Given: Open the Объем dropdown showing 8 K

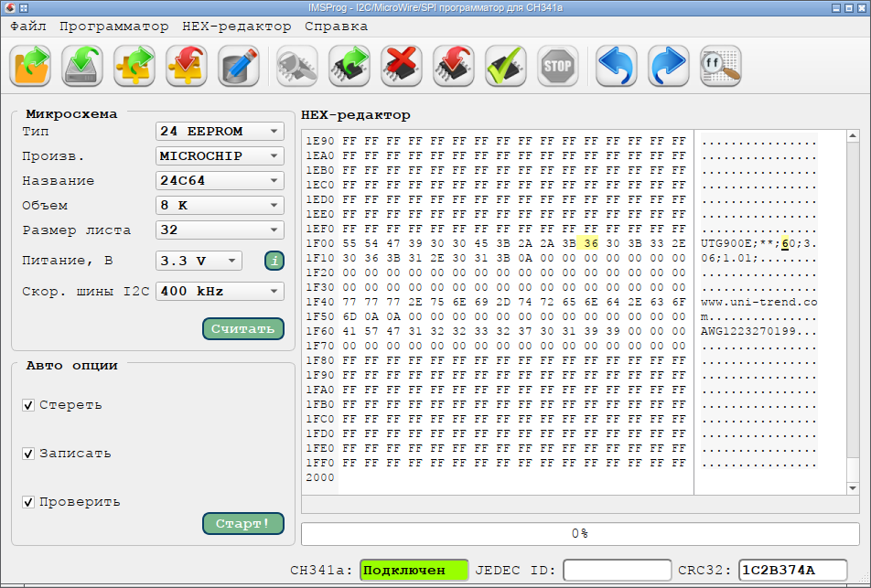Looking at the screenshot, I should pyautogui.click(x=220, y=206).
